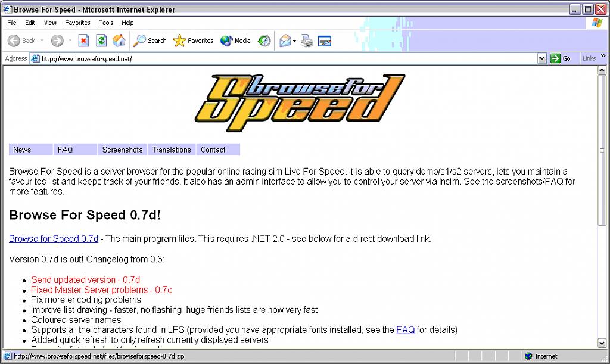
Task: Click the vertical scrollbar down arrow
Action: (602, 343)
